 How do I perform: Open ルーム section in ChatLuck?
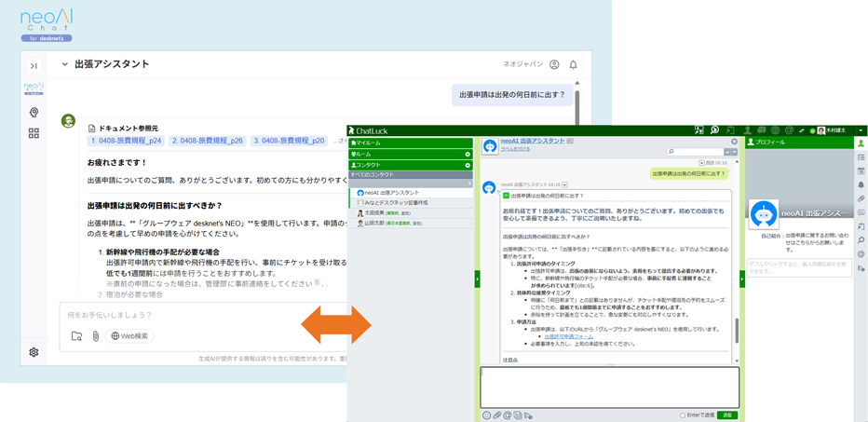410,154
